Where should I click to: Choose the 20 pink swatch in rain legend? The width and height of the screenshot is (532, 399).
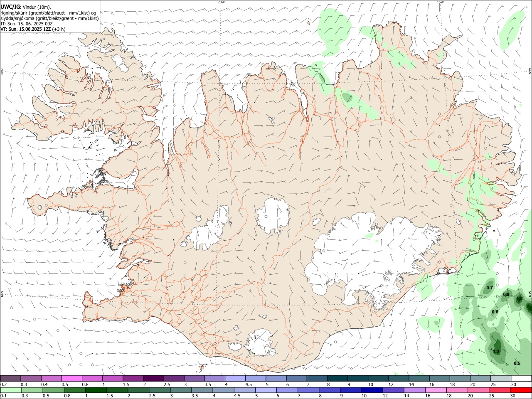point(478,390)
